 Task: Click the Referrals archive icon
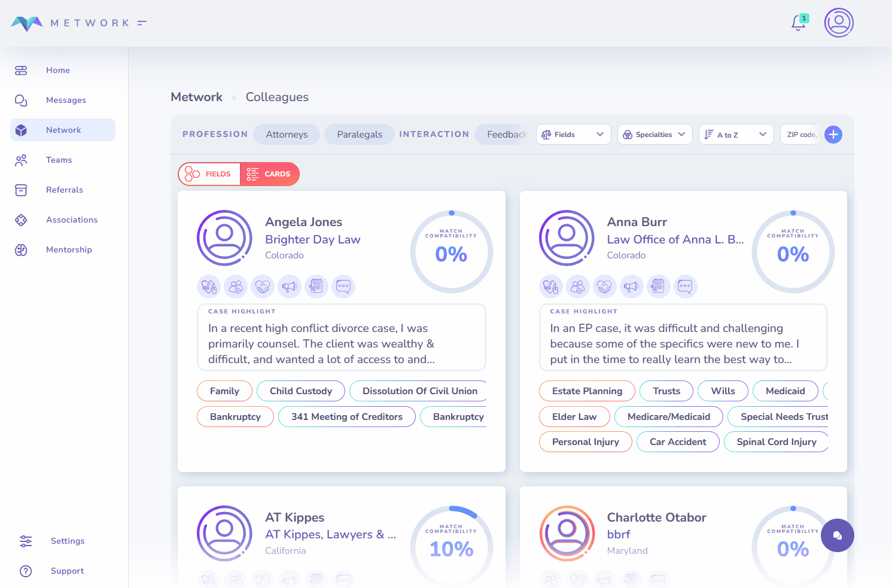21,190
